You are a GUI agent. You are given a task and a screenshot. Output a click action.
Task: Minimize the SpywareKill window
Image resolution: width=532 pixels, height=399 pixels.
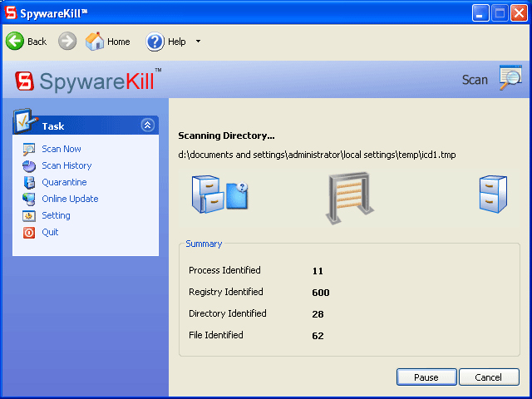click(x=480, y=13)
